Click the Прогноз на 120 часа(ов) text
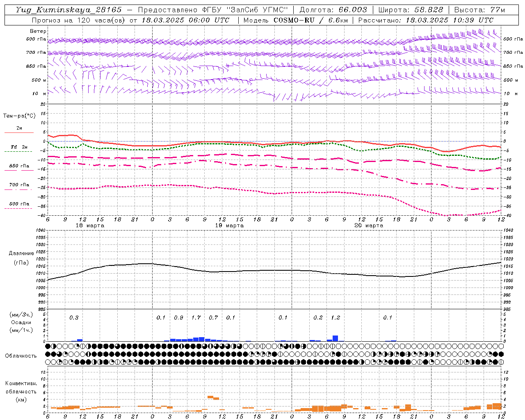The image size is (525, 420). point(79,20)
